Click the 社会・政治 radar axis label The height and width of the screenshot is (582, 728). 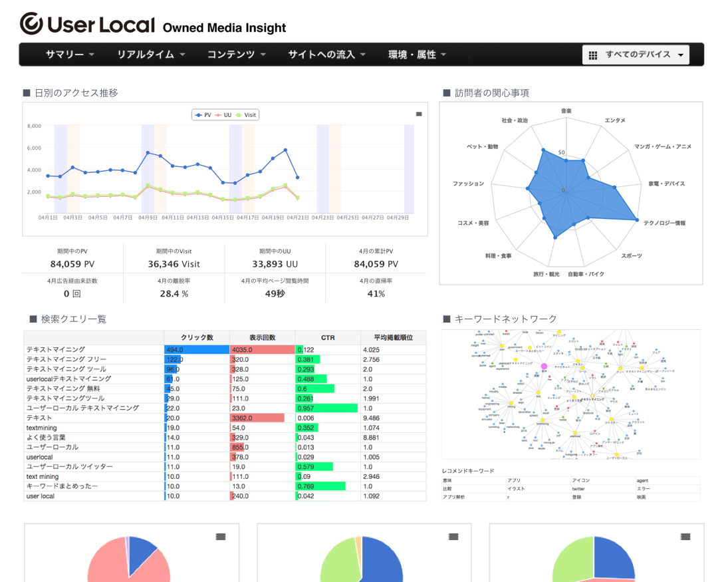(x=515, y=120)
